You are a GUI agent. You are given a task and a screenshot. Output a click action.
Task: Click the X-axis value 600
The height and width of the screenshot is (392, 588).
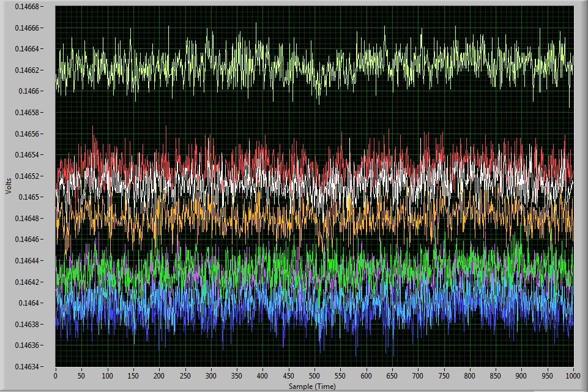coord(366,375)
